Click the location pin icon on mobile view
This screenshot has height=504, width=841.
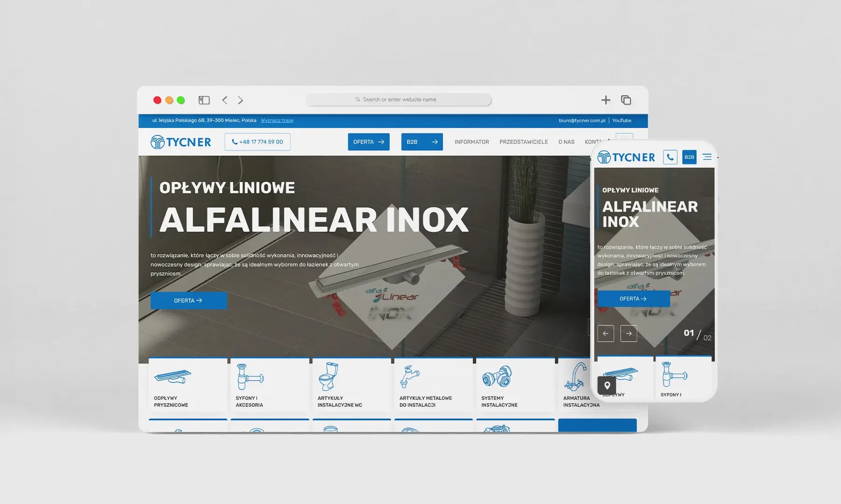pos(607,385)
